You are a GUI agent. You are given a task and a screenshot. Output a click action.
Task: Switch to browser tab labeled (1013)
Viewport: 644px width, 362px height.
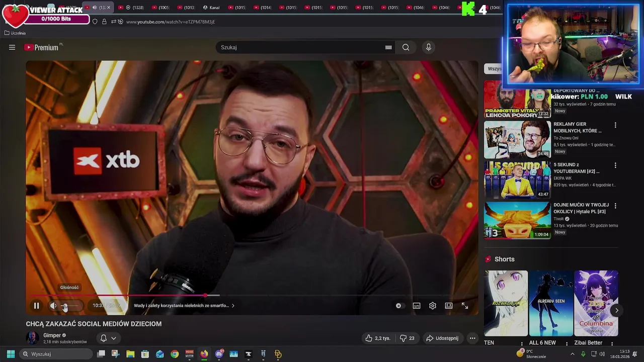tap(185, 8)
